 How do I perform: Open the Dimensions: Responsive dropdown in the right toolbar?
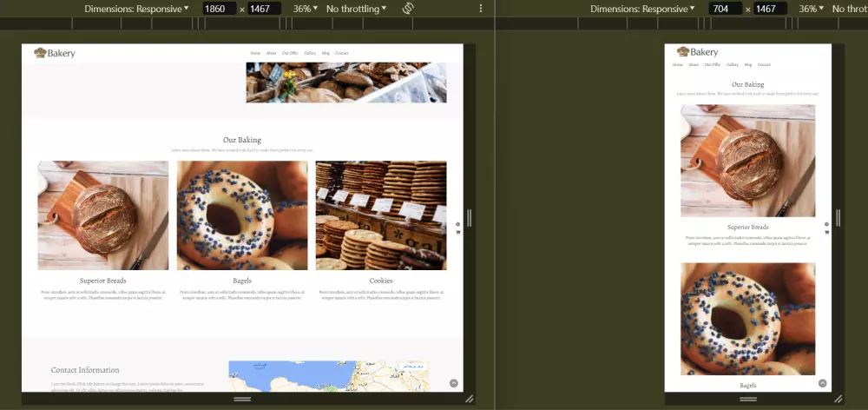tap(642, 9)
